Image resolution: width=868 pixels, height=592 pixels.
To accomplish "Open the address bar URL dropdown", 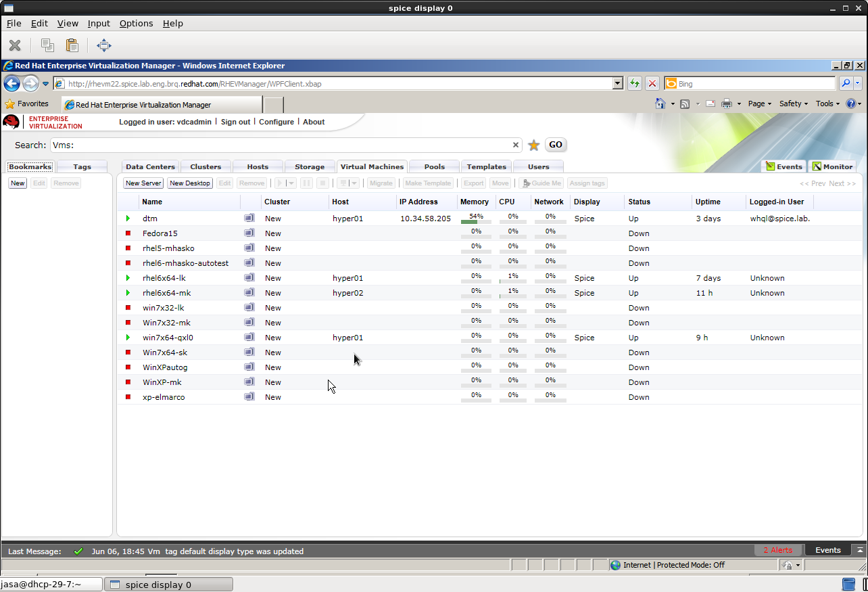I will click(617, 83).
